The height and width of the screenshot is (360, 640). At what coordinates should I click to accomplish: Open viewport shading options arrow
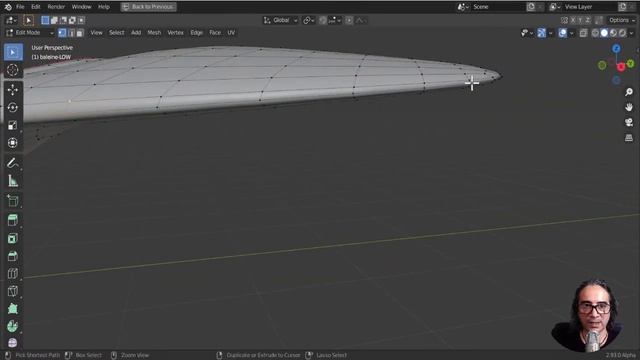click(631, 33)
